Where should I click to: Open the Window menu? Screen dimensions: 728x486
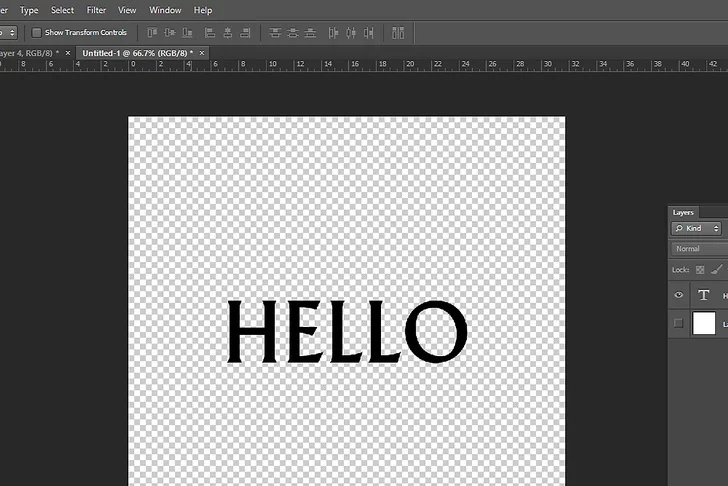(x=165, y=10)
